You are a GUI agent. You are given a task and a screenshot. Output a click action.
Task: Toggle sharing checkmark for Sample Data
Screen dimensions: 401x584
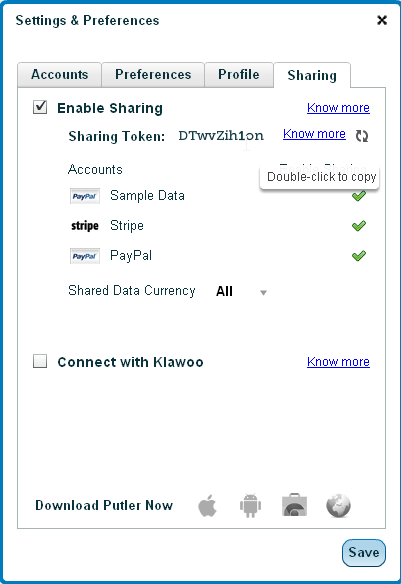[x=359, y=196]
